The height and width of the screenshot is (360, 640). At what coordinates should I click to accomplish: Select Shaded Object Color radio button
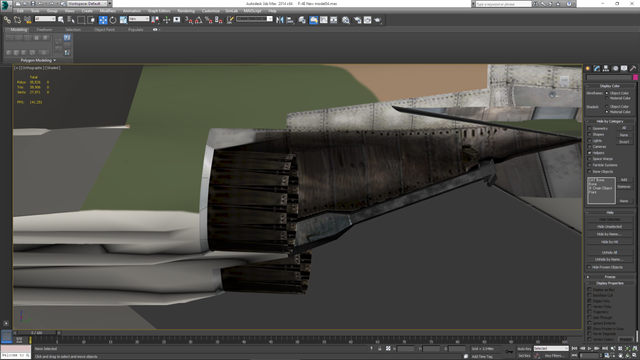(607, 107)
